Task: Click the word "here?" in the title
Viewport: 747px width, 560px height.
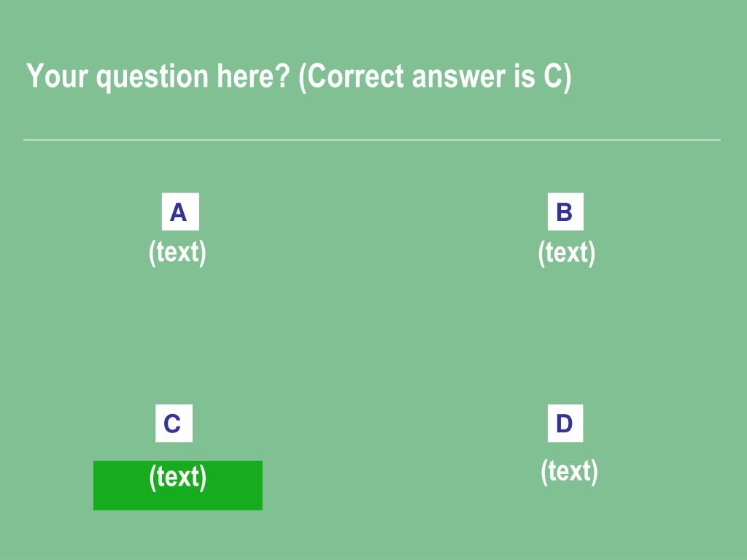Action: [x=253, y=76]
